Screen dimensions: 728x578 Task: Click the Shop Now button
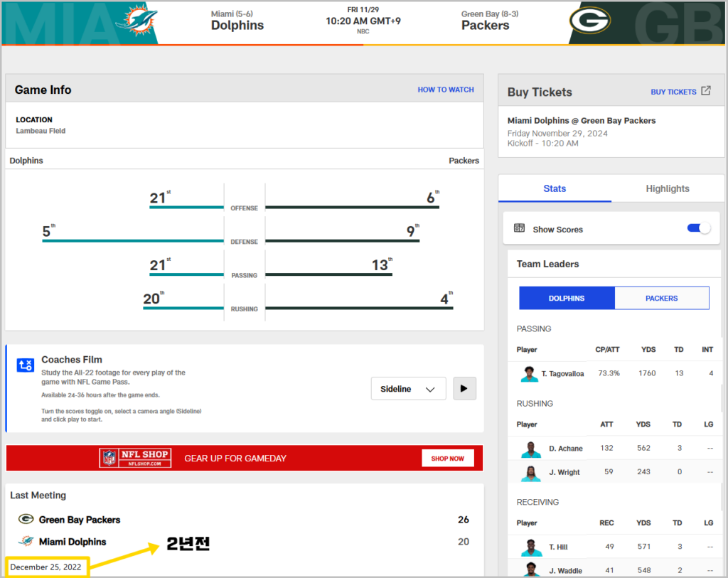(448, 459)
